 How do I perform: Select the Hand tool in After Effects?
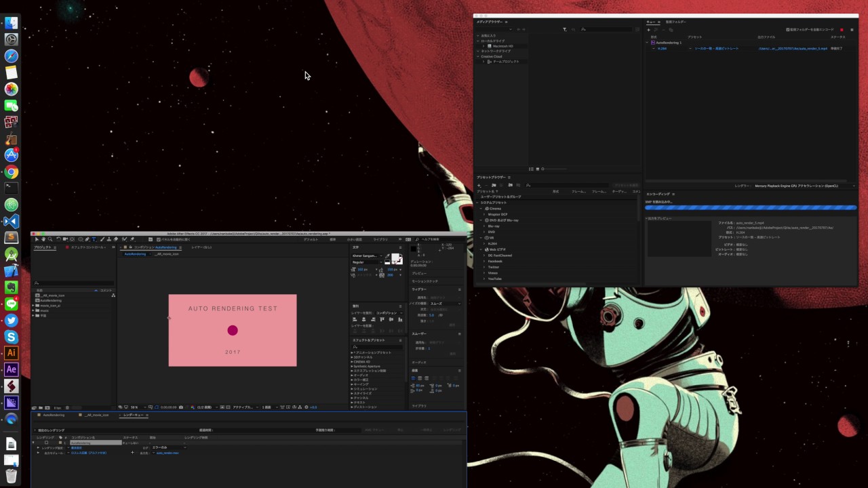point(43,239)
